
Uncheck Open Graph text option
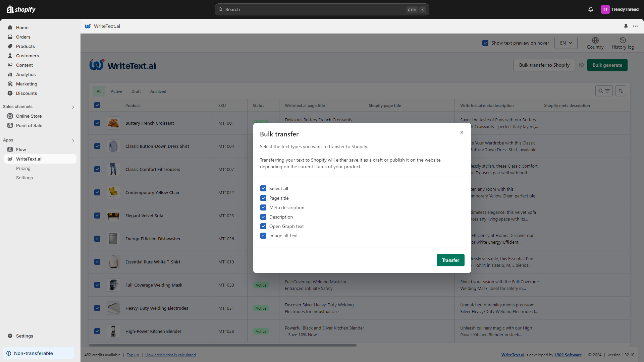[263, 226]
